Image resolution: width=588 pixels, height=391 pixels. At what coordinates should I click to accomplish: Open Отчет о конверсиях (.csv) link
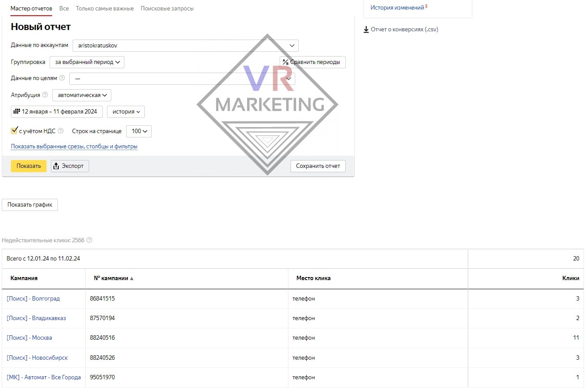click(x=404, y=30)
